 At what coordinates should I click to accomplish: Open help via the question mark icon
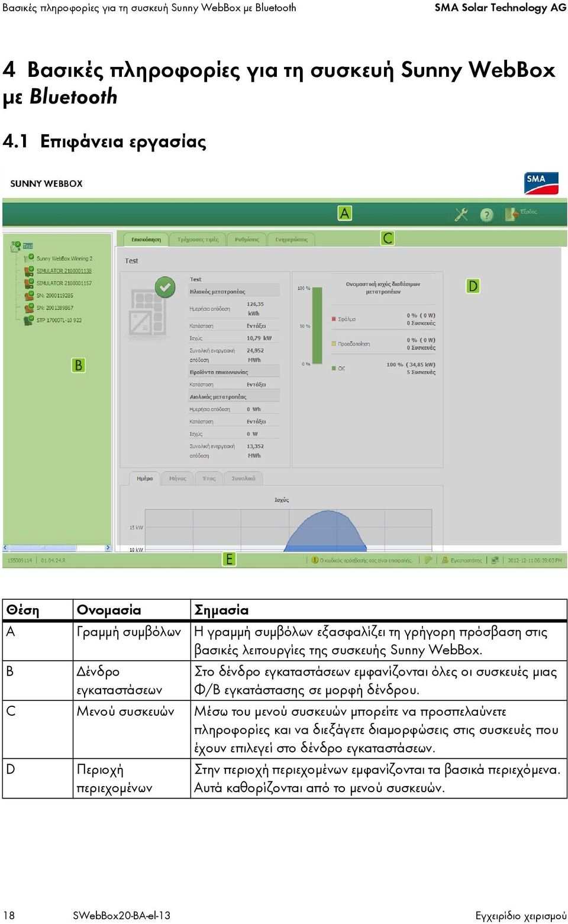click(x=486, y=215)
